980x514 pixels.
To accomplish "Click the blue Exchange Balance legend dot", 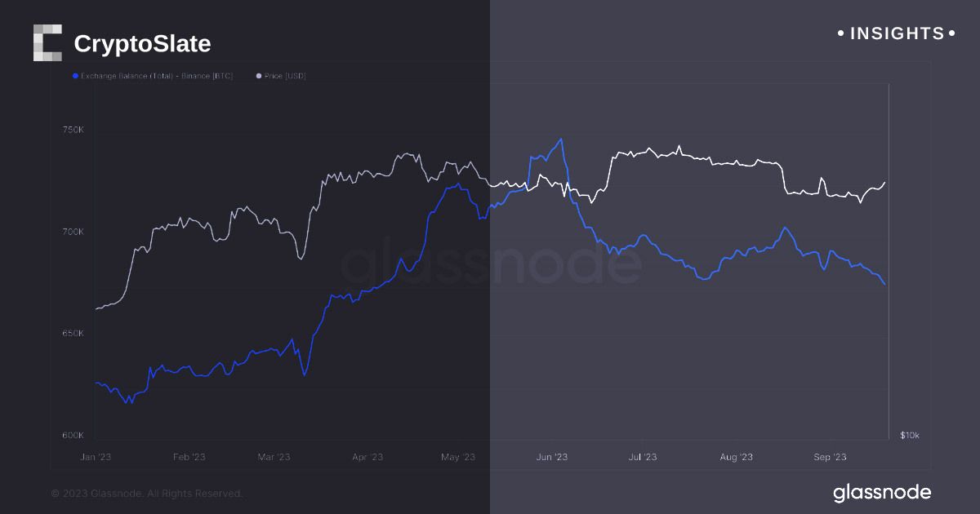I will coord(75,76).
